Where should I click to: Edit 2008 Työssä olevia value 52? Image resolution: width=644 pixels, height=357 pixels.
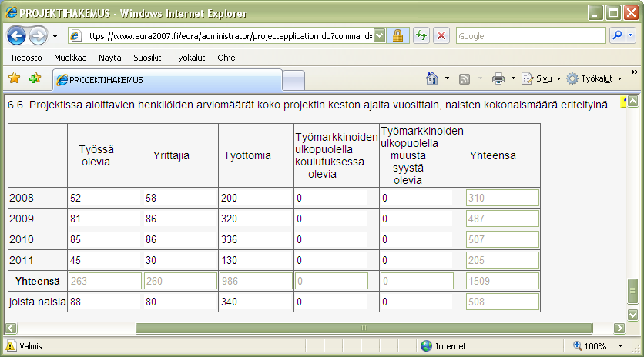click(105, 198)
